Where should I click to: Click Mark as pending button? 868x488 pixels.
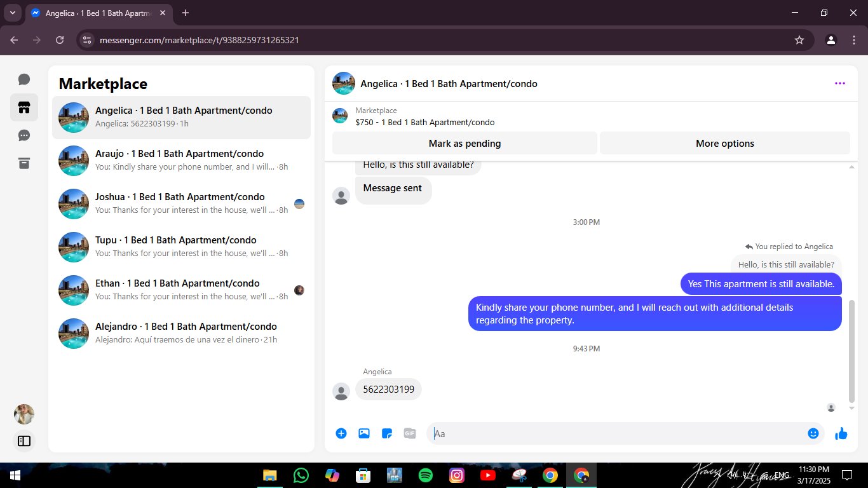pos(465,143)
